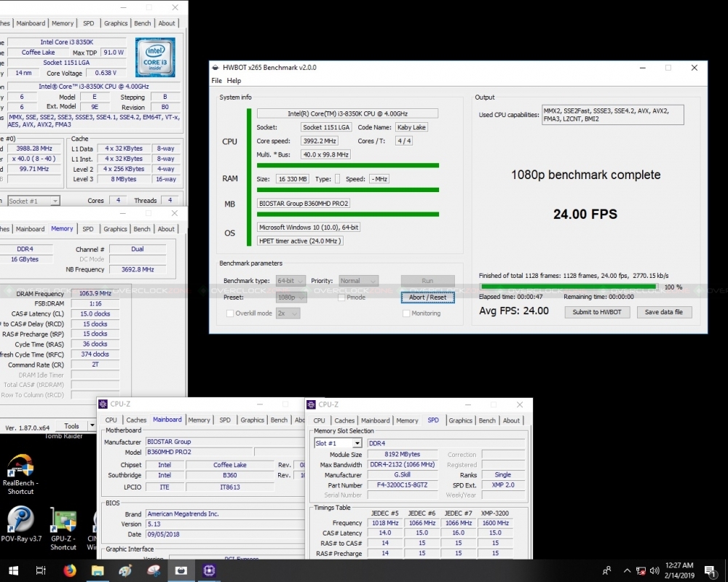Screen dimensions: 728x582
Task: Click the Save data file button
Action: (664, 312)
